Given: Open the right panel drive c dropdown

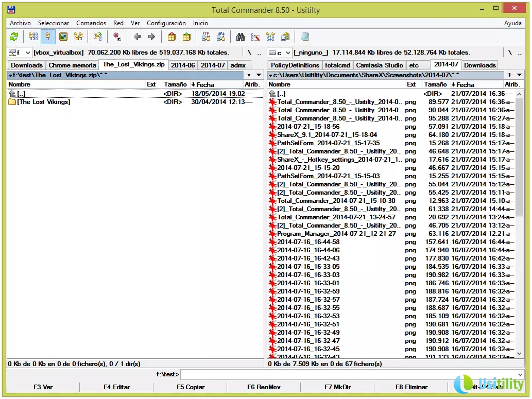Looking at the screenshot, I should [x=280, y=53].
